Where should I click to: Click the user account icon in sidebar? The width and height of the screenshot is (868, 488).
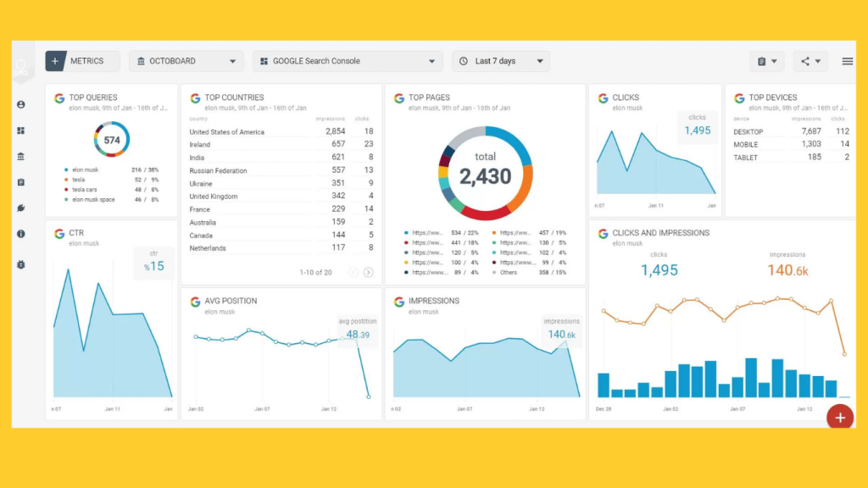(21, 104)
